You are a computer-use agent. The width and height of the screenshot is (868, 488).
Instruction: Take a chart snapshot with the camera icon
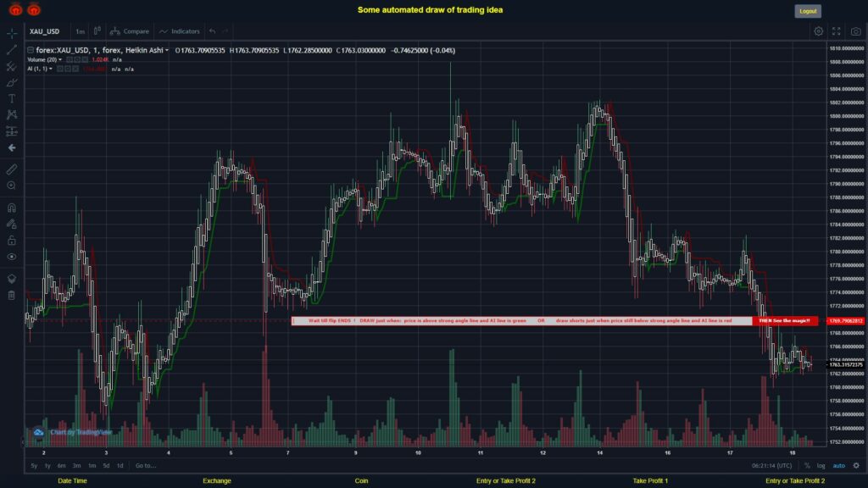coord(855,30)
